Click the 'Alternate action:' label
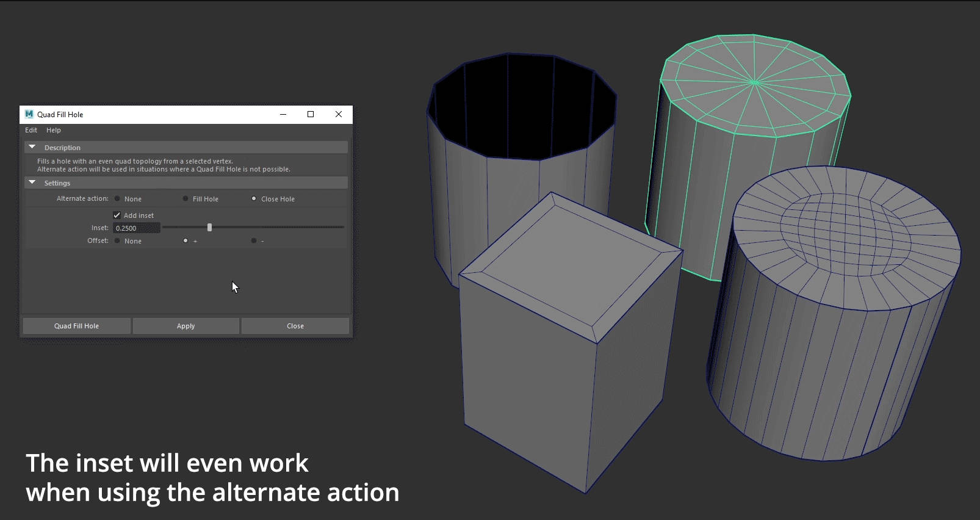 [x=82, y=198]
